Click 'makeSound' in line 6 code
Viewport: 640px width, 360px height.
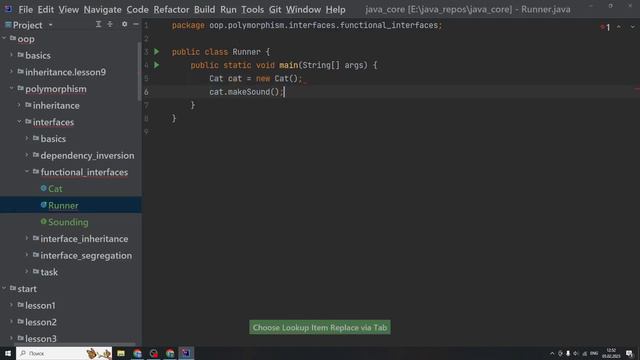pos(249,92)
